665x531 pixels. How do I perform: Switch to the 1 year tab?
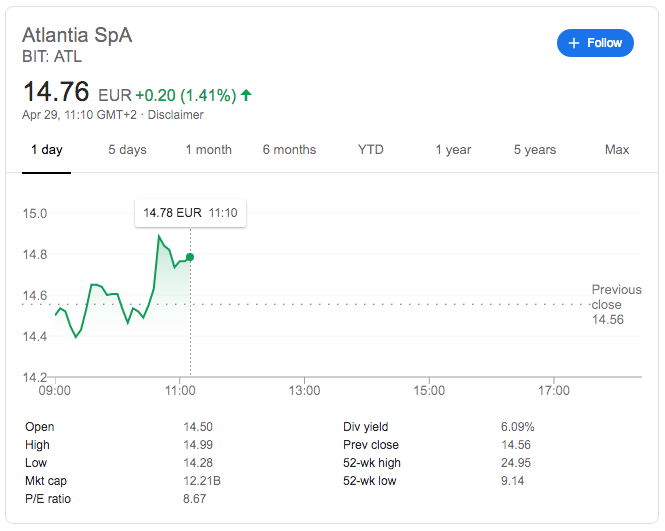453,150
